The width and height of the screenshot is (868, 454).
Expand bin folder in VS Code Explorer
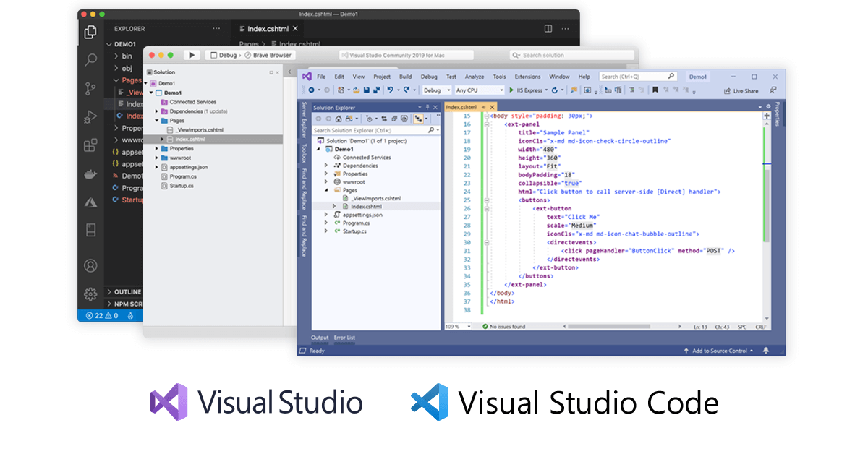116,56
